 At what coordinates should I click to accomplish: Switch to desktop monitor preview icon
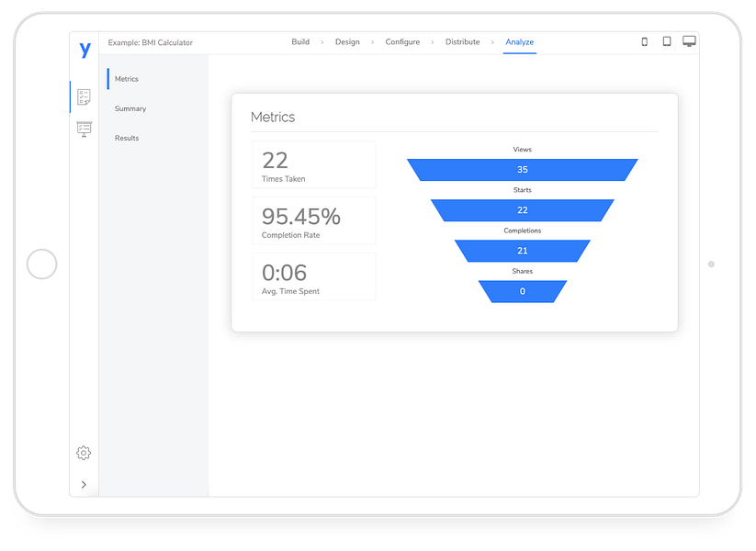click(689, 41)
